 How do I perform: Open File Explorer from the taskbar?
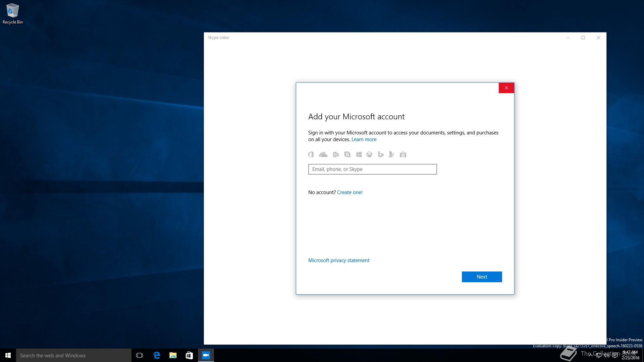click(173, 355)
